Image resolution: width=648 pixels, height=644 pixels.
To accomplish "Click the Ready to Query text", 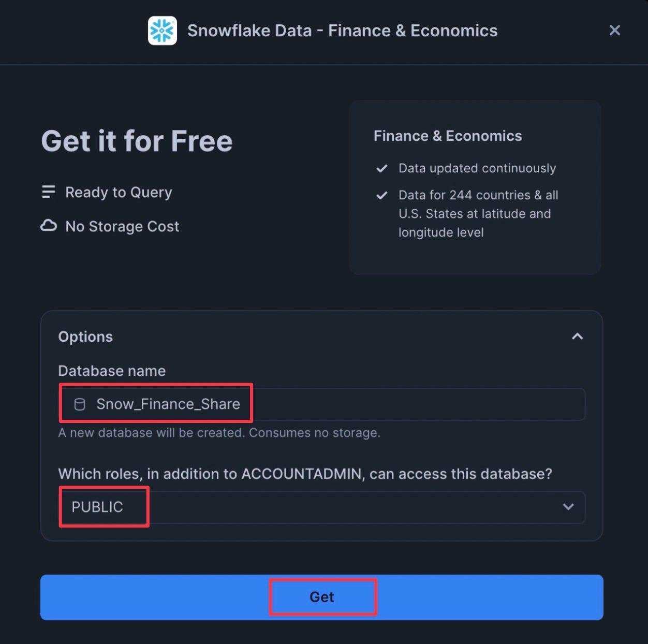I will tap(119, 192).
